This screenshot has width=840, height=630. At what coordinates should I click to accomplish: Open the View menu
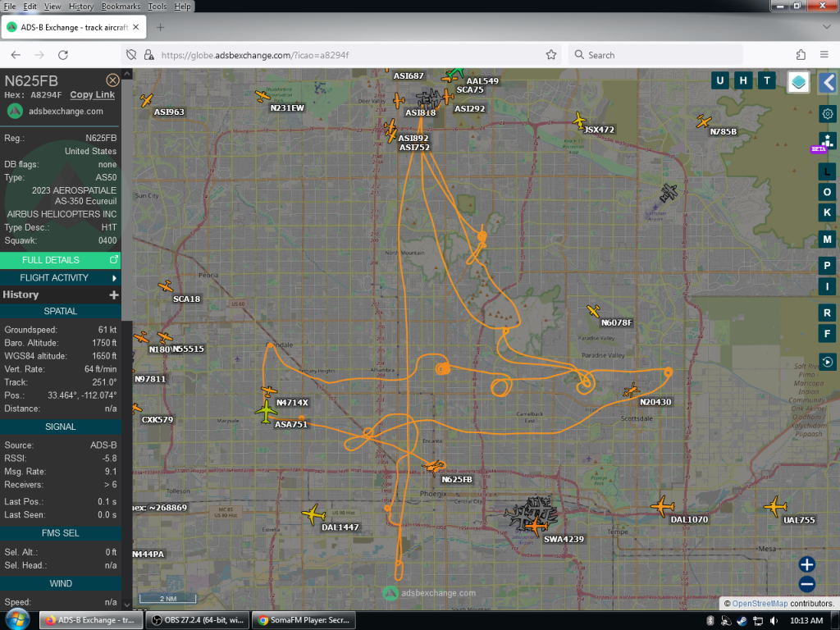point(52,7)
